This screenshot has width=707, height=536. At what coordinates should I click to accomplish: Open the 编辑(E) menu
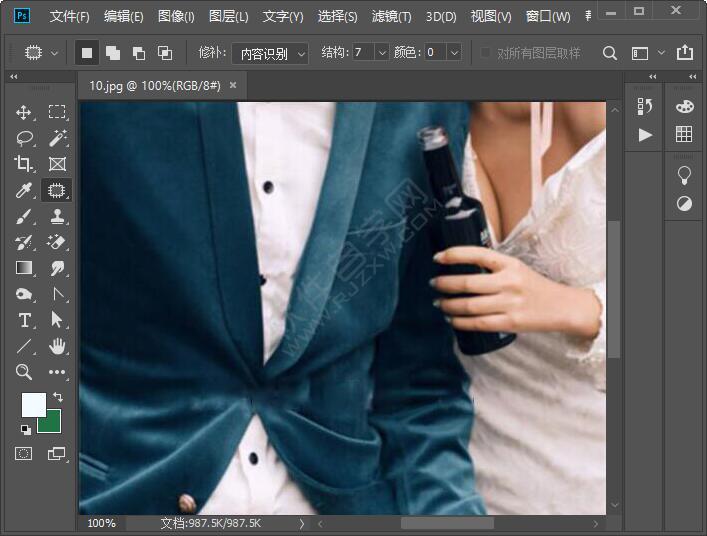coord(124,17)
